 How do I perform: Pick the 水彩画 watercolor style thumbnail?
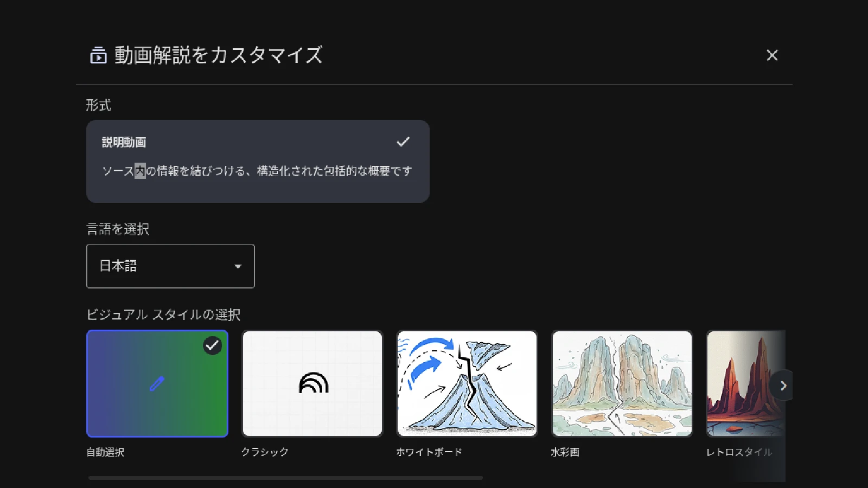[x=622, y=383]
